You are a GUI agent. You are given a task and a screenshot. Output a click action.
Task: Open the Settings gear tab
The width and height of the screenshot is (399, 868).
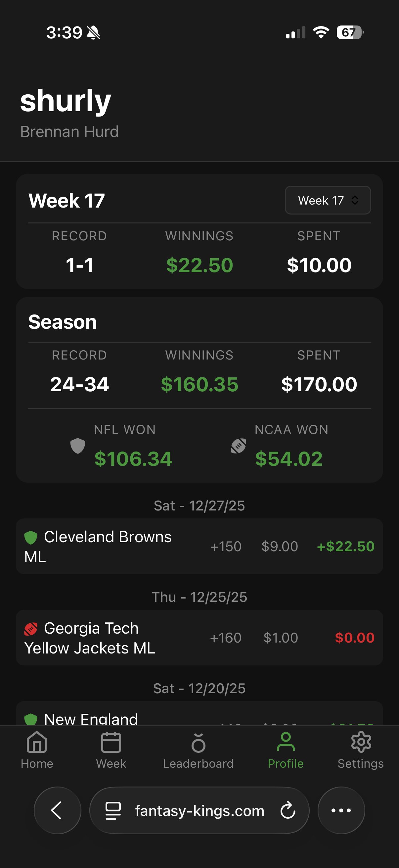[x=361, y=743]
